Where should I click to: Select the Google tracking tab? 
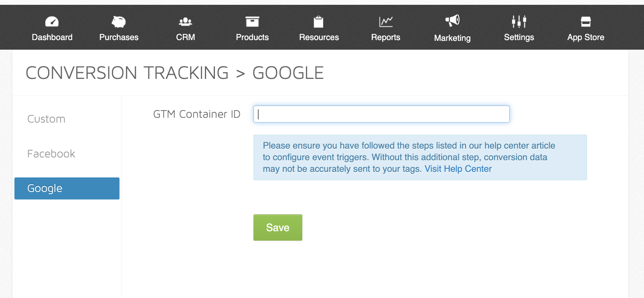(x=67, y=188)
